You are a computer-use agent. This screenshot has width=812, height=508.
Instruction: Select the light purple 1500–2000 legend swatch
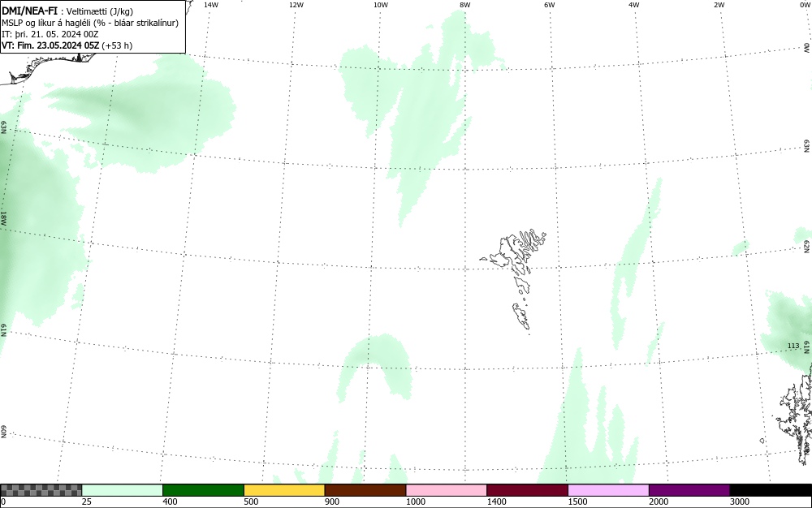[x=608, y=490]
